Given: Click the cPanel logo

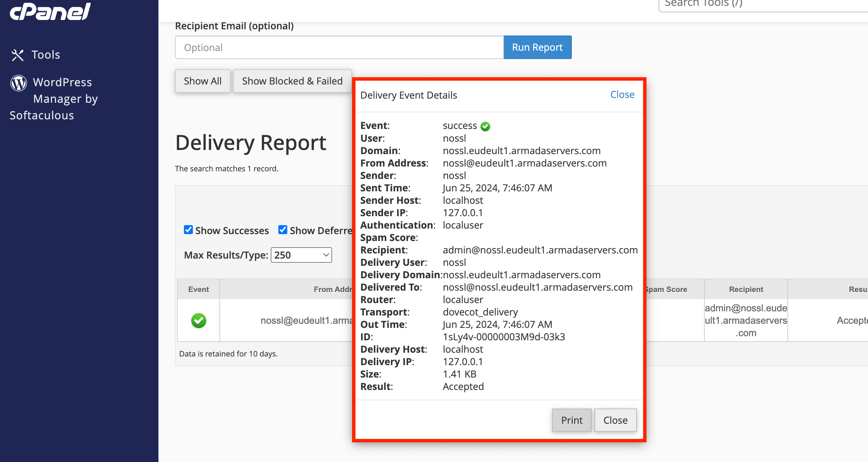Looking at the screenshot, I should (x=50, y=11).
